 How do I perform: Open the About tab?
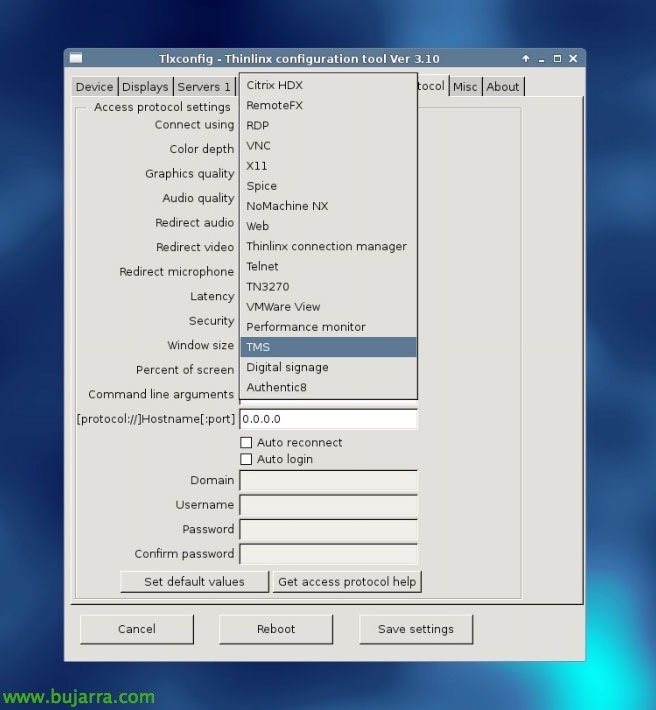click(503, 87)
